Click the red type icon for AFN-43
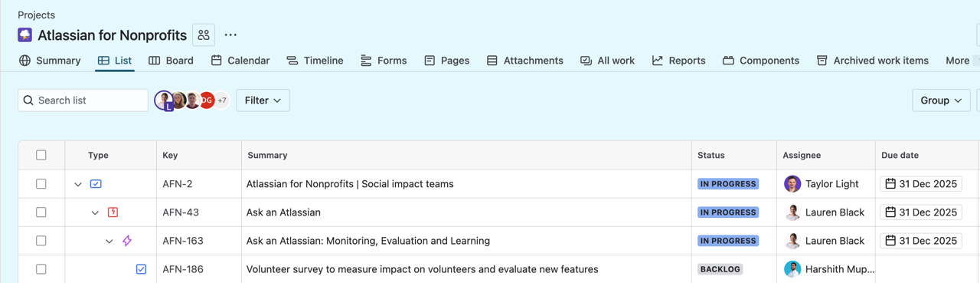980x283 pixels. (x=113, y=212)
